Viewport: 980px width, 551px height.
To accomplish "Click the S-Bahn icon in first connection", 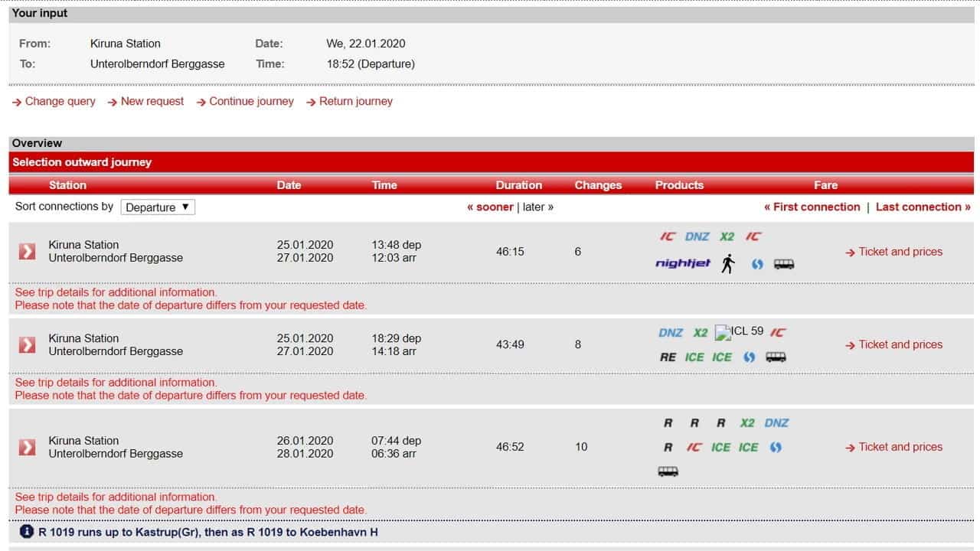I will (756, 264).
